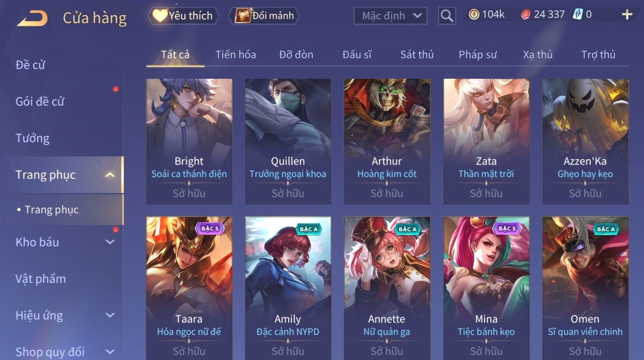644x360 pixels.
Task: Select Mina Tiệc bánh kẹo skin card
Action: (x=486, y=288)
